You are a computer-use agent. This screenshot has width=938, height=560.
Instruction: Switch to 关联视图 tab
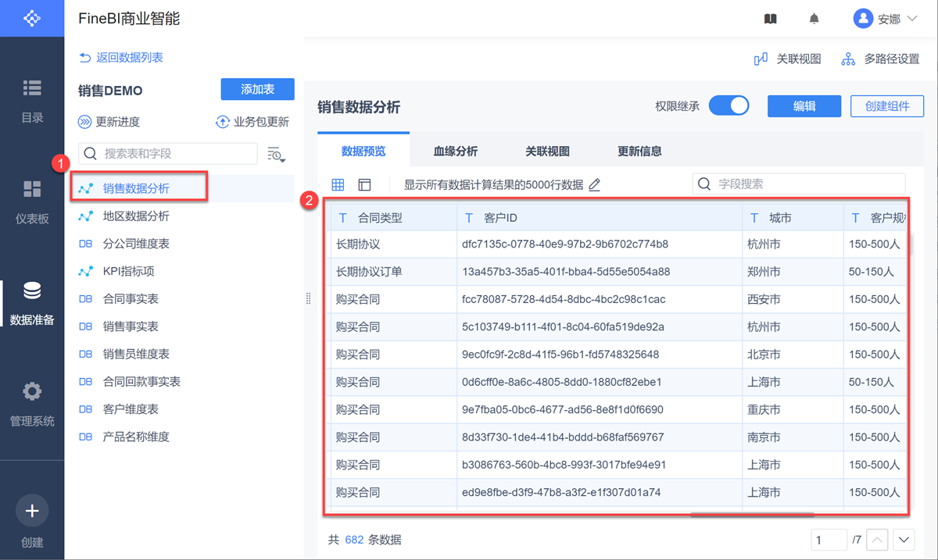(547, 152)
